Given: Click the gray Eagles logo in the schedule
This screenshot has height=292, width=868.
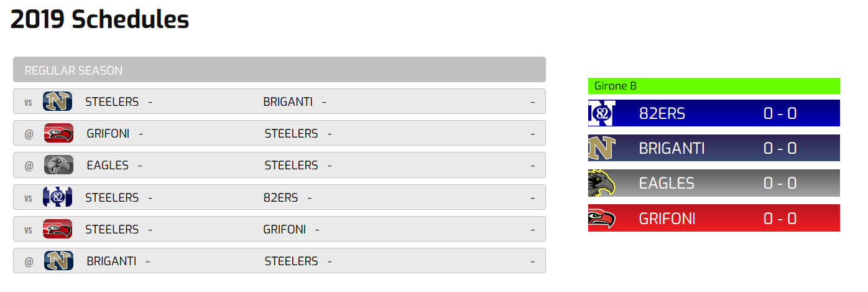Looking at the screenshot, I should 58,165.
